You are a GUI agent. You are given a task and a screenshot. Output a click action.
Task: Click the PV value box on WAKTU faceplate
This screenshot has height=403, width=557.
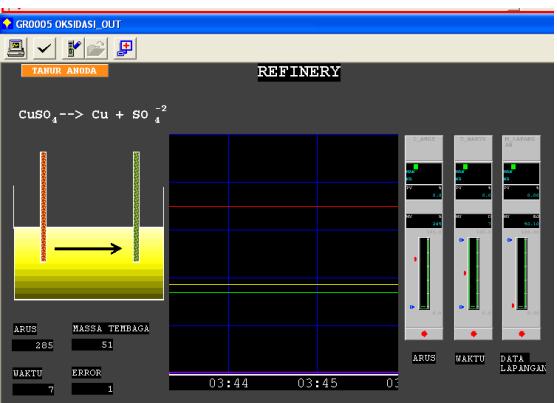(473, 192)
